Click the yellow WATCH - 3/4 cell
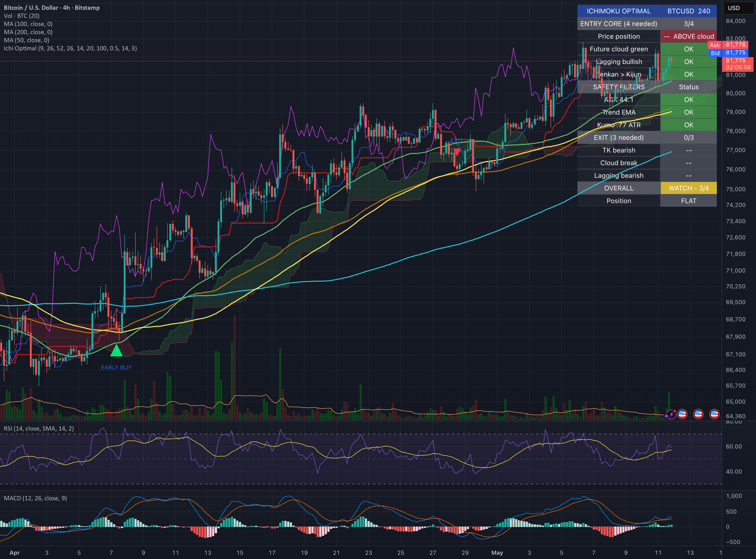The height and width of the screenshot is (559, 756). pos(689,188)
